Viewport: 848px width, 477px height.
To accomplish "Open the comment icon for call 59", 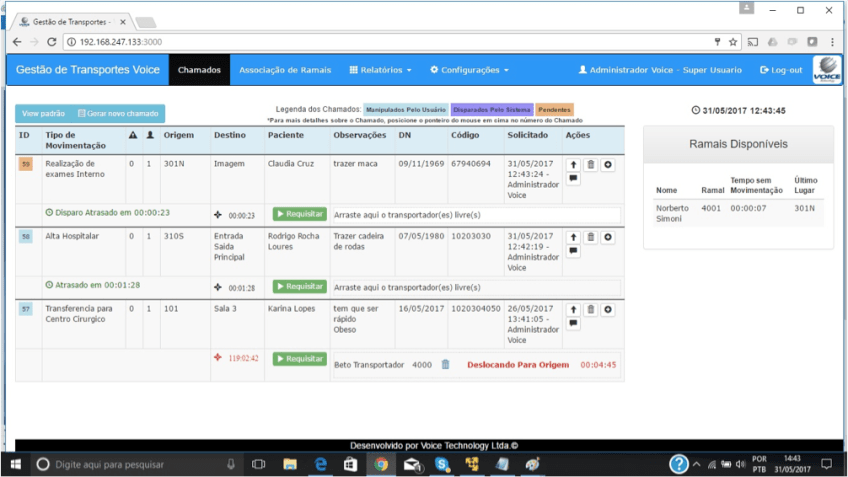I will coord(573,179).
